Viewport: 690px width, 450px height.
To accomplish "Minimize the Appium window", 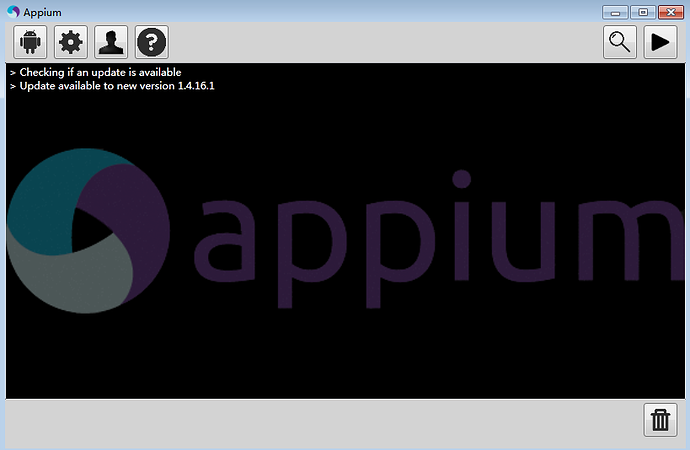I will 615,12.
